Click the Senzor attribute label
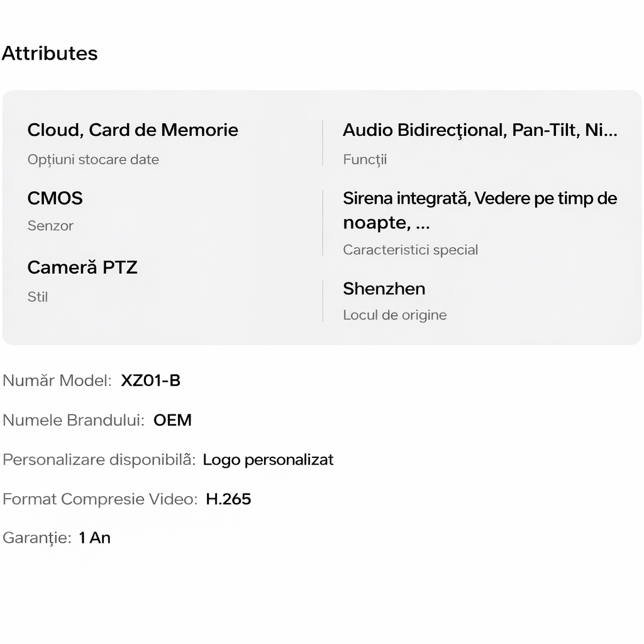Viewport: 644px width, 644px height. tap(50, 226)
